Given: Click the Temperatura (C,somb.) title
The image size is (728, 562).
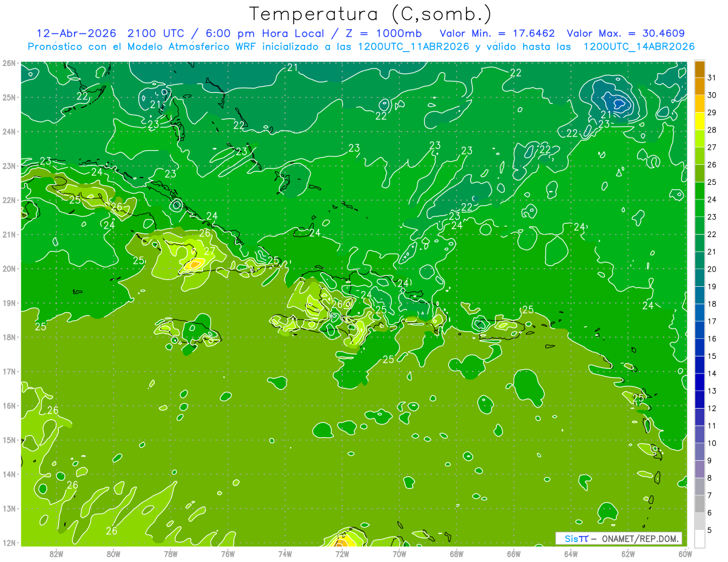Looking at the screenshot, I should [371, 13].
